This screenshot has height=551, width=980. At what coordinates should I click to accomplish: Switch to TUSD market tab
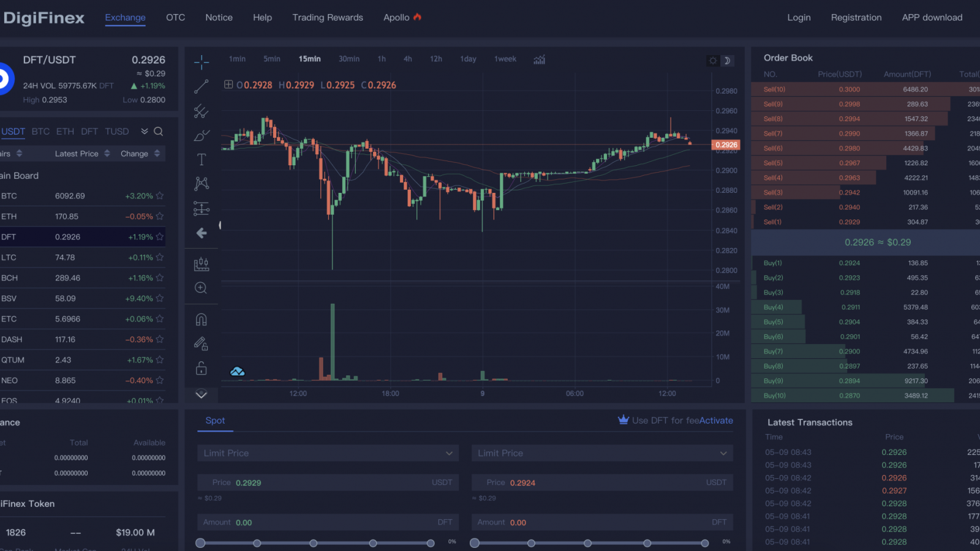(x=117, y=132)
